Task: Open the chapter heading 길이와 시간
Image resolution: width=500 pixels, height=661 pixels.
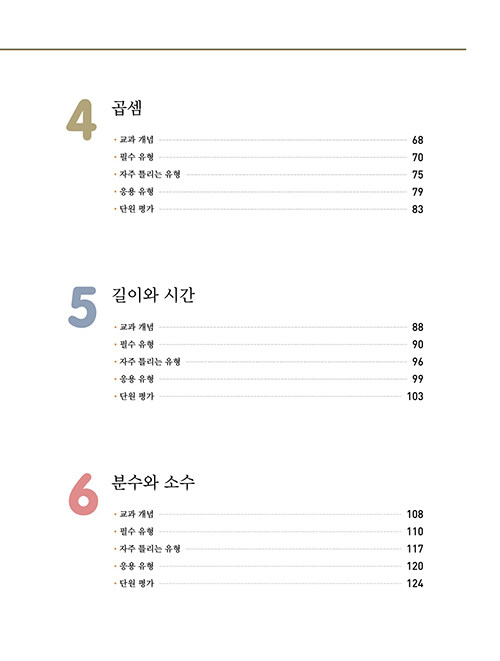Action: (x=153, y=295)
